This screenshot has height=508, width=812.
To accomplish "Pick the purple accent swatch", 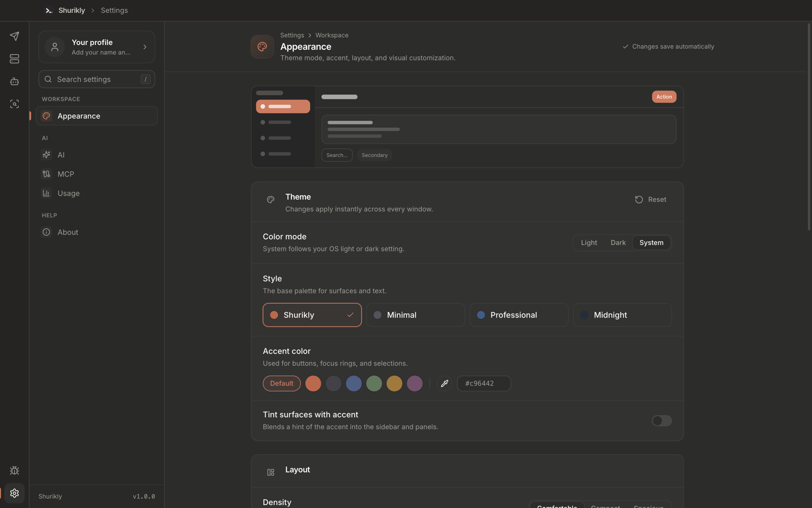I will pyautogui.click(x=415, y=384).
